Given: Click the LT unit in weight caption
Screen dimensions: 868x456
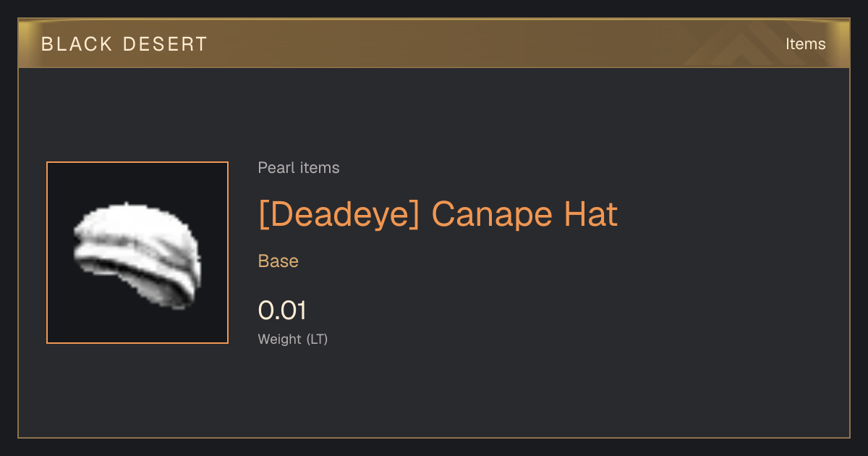Looking at the screenshot, I should click(x=317, y=339).
